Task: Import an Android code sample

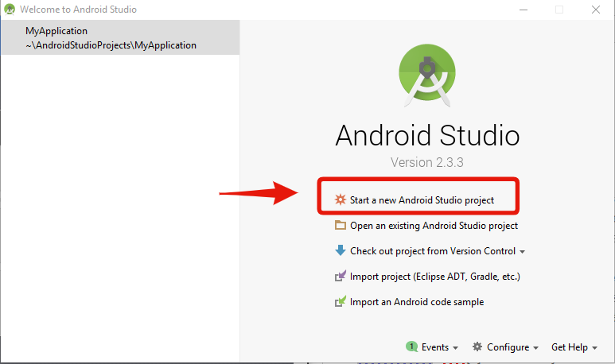Action: point(417,302)
